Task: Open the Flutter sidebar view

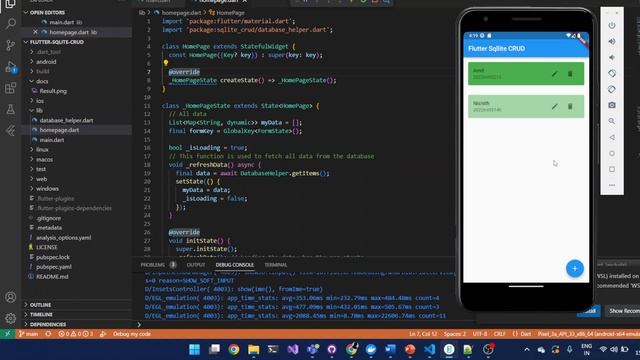Action: [x=10, y=131]
